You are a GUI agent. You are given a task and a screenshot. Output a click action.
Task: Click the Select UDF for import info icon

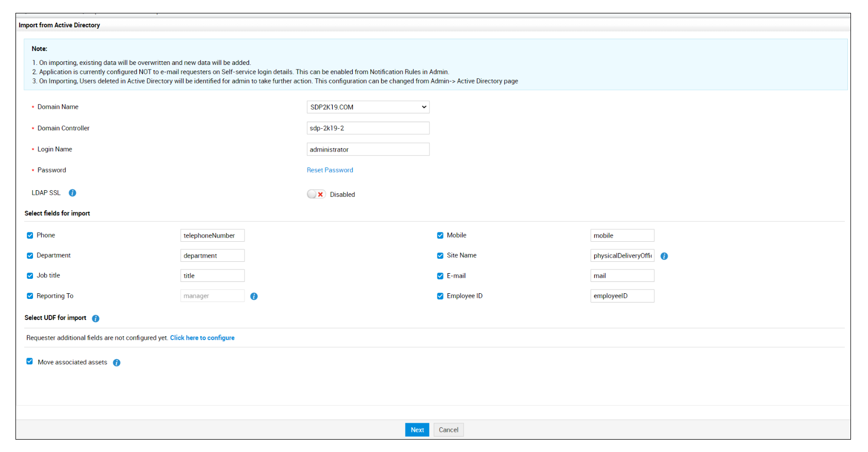pyautogui.click(x=95, y=319)
